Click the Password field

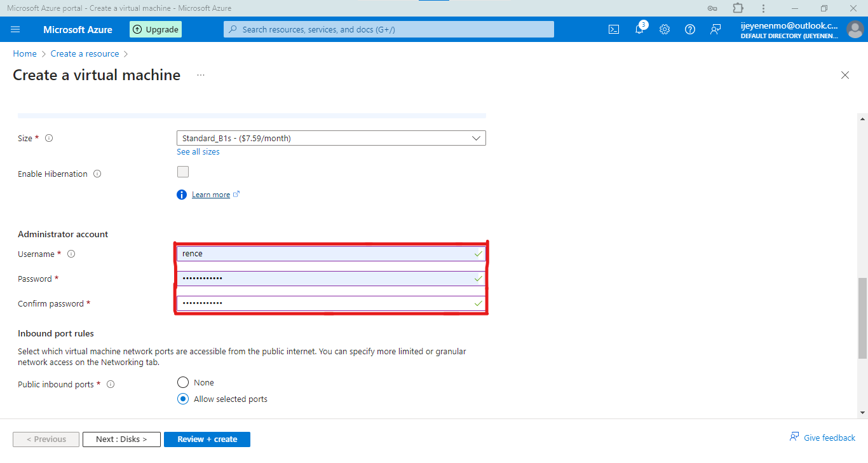pos(331,279)
